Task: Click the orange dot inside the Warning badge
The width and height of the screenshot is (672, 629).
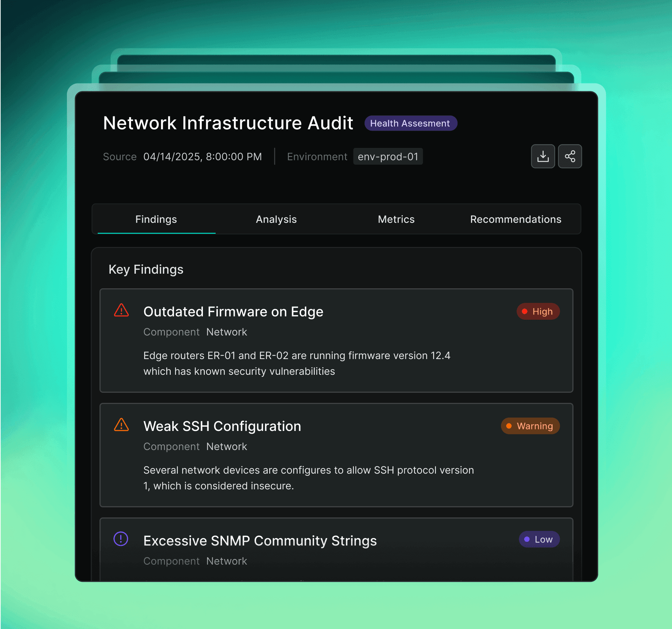Action: [509, 426]
